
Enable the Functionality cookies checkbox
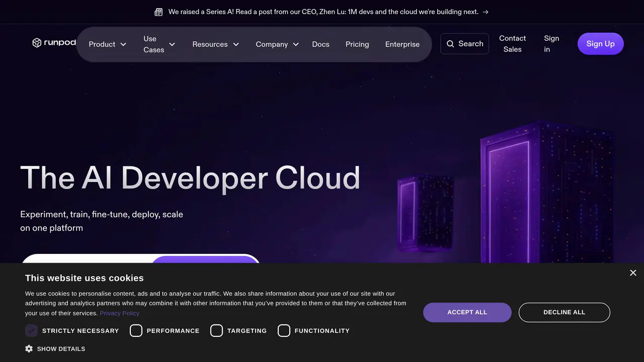tap(284, 330)
